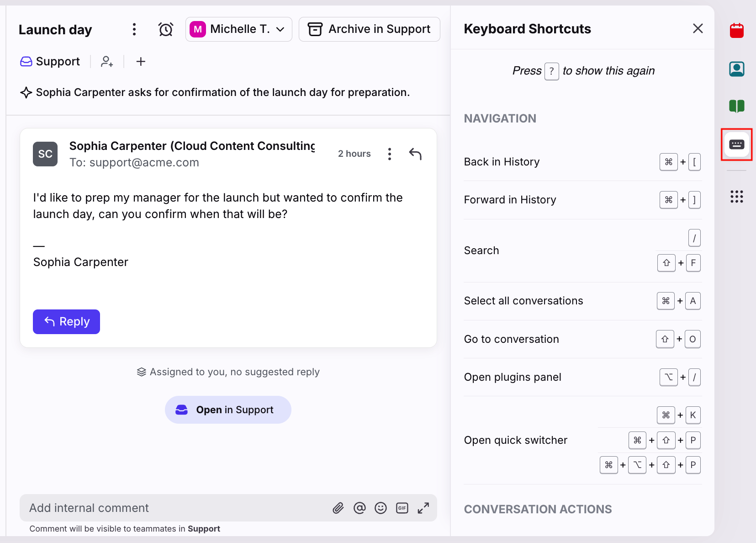Open message options beside 2 hours
The width and height of the screenshot is (756, 543).
click(x=390, y=154)
